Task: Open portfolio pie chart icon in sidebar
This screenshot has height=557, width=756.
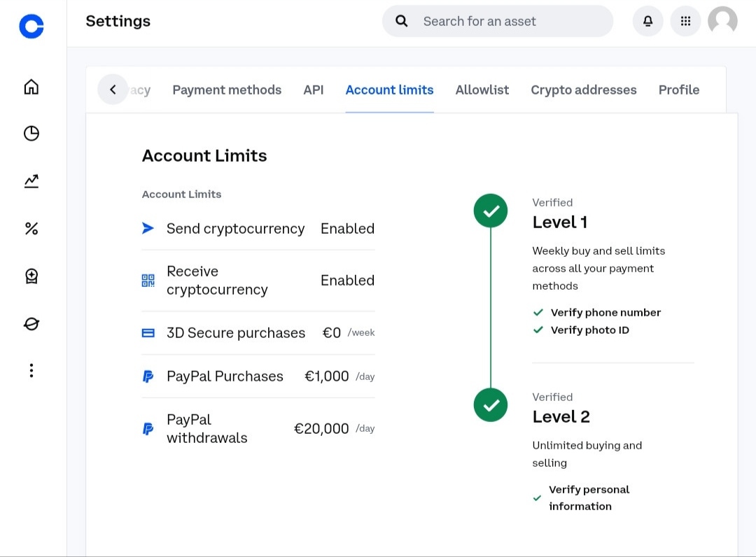Action: click(x=31, y=134)
